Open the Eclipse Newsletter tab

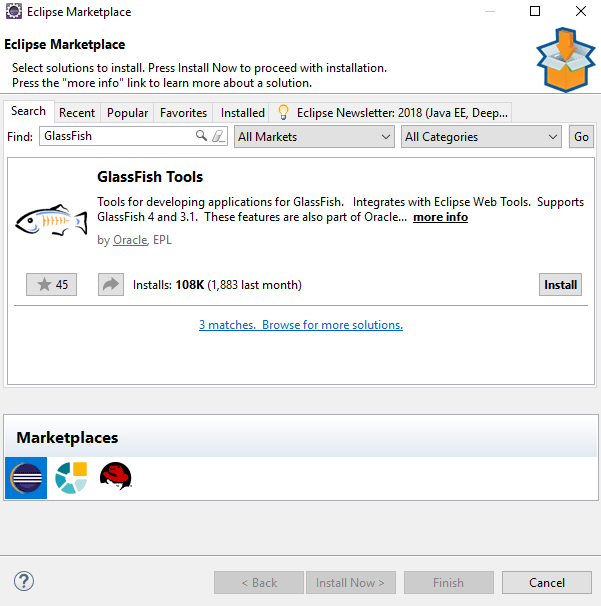391,113
